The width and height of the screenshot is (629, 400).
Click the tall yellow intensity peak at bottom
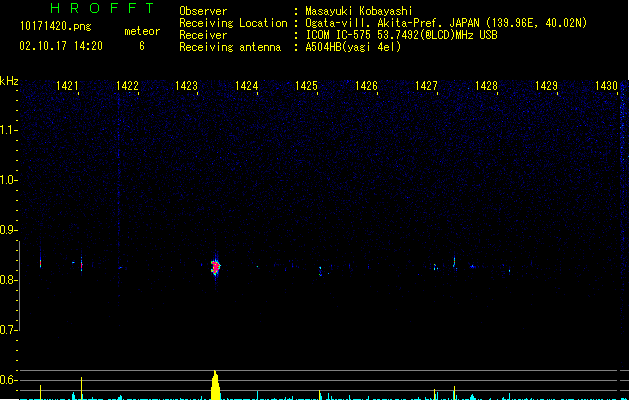(x=216, y=385)
